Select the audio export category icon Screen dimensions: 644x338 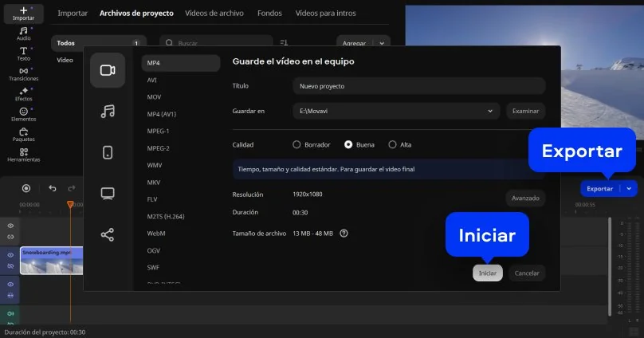coord(108,112)
